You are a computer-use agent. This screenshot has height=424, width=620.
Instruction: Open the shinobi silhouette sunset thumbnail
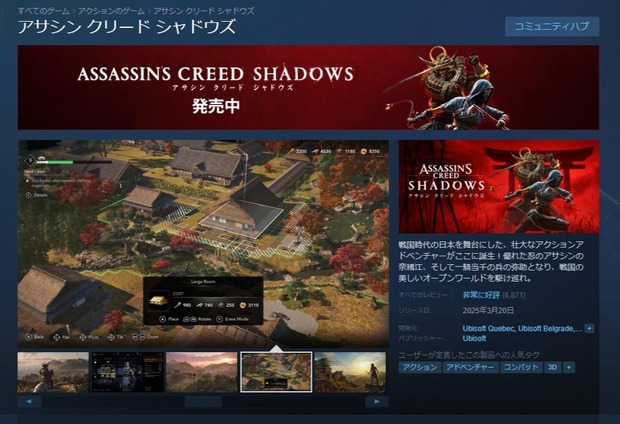(x=350, y=372)
